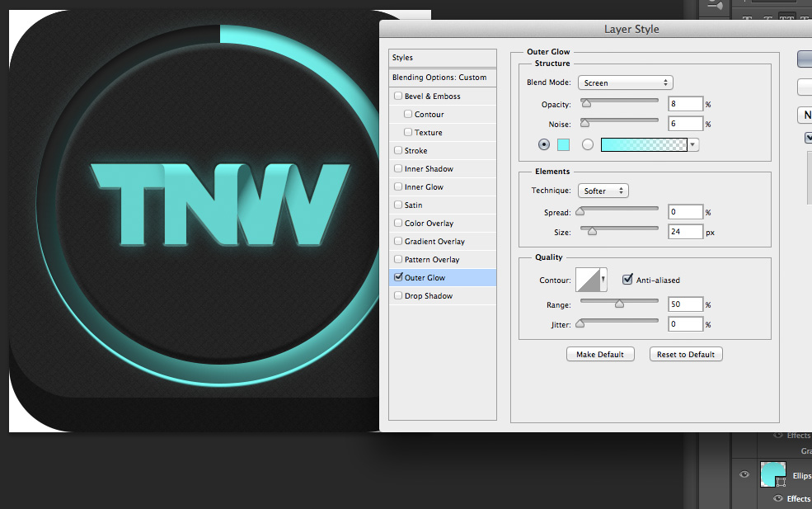Click the Jitter slider handle
Image resolution: width=812 pixels, height=509 pixels.
(580, 323)
